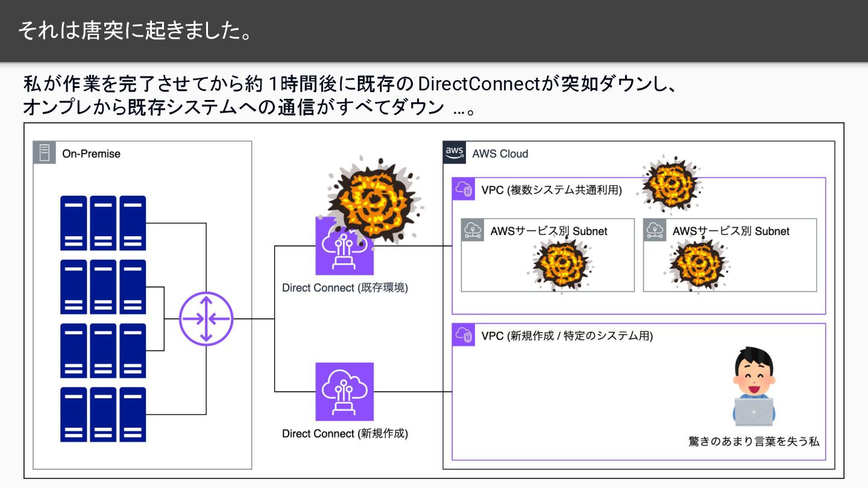Viewport: 868px width, 488px height.
Task: Click the On-Premise building icon
Action: coord(44,153)
